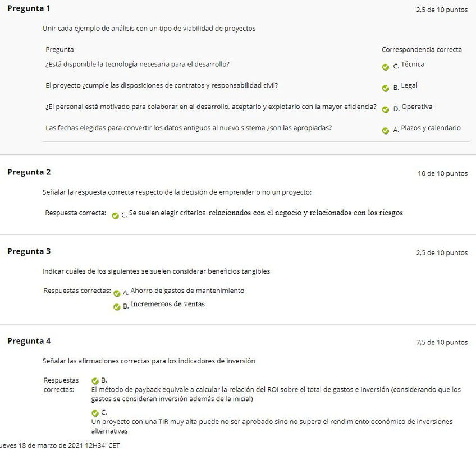This screenshot has height=465, width=476.
Task: Click the question about 'tecnología necesaria'
Action: 138,64
